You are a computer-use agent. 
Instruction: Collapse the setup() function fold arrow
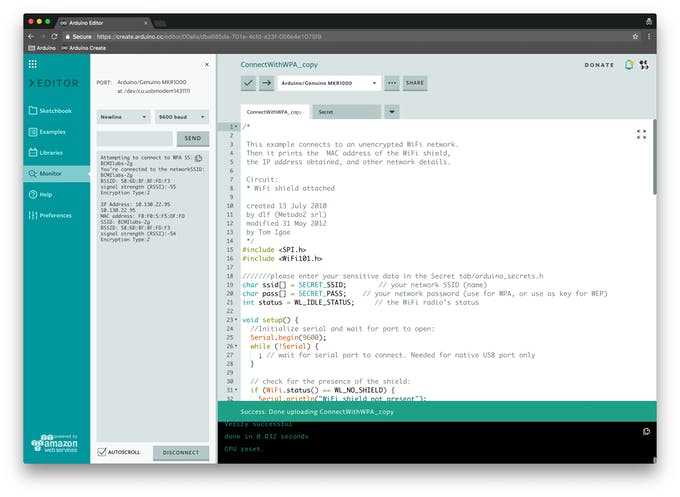235,319
